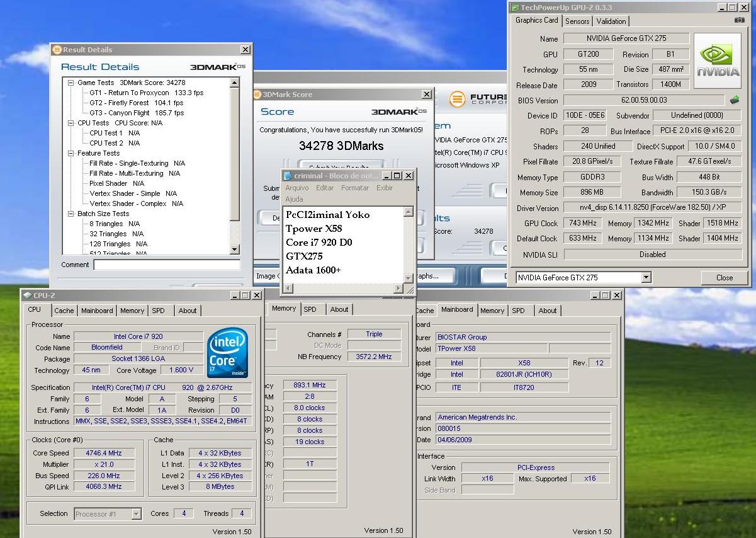Open the Formatar menu in notepad
756x538 pixels.
355,188
